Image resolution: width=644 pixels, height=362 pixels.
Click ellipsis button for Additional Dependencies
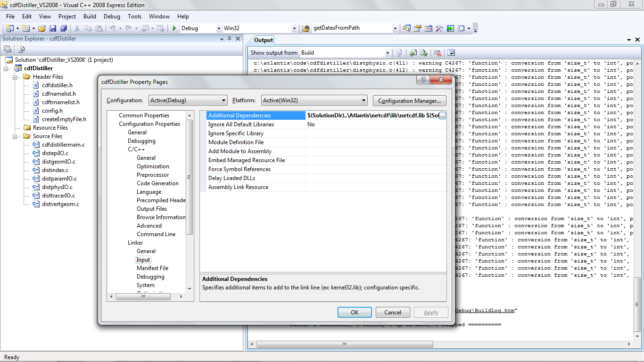click(442, 115)
